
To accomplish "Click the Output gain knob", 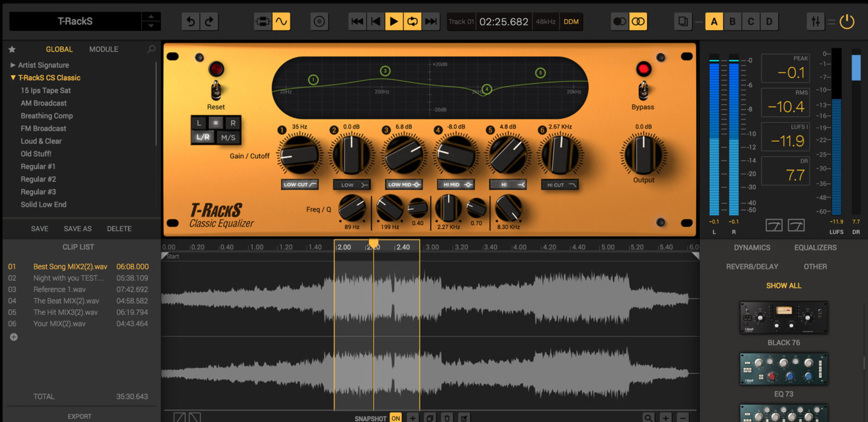I will tap(643, 155).
